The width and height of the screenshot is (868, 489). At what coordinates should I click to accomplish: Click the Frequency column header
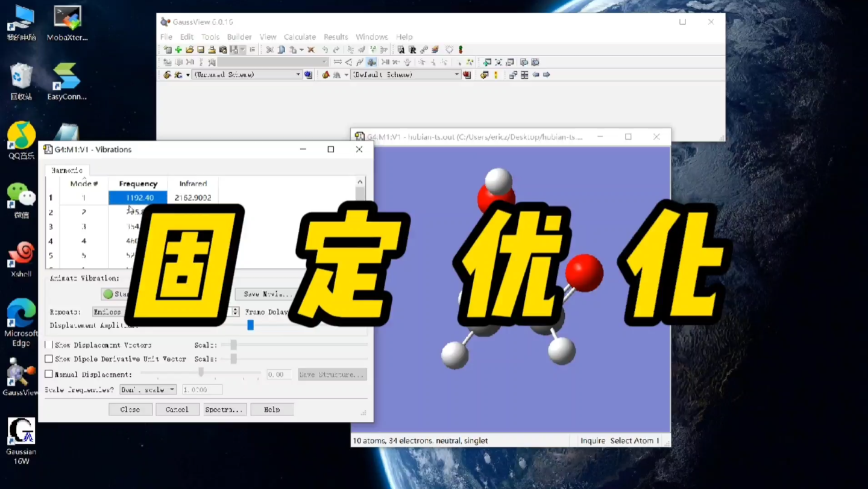138,184
